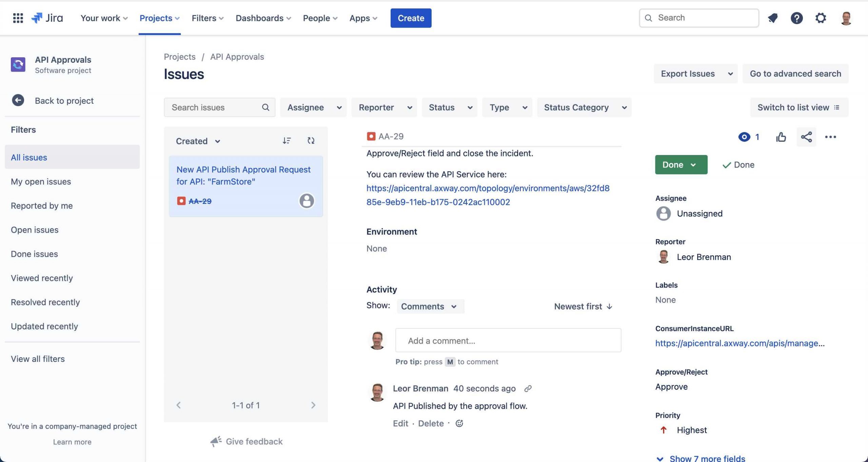This screenshot has width=868, height=462.
Task: Open the FarmStore approval request card
Action: 245,186
